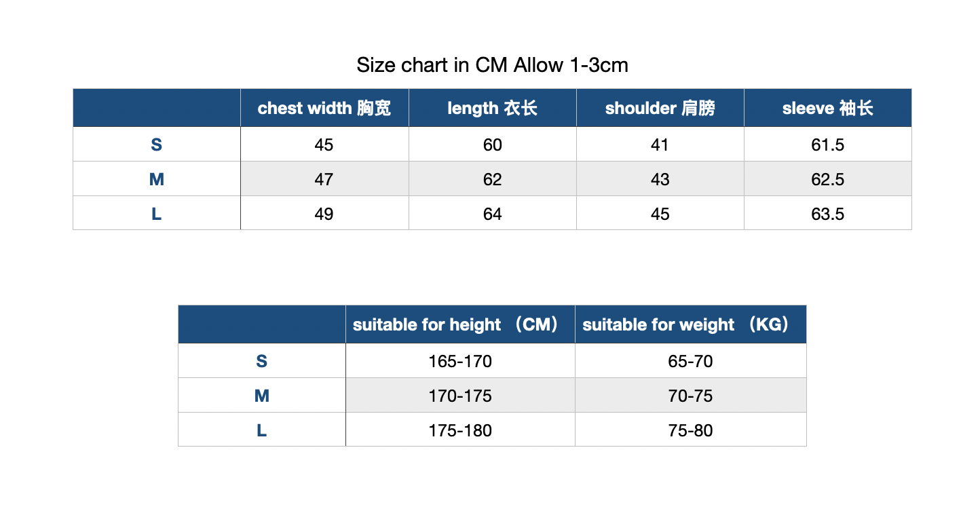The width and height of the screenshot is (980, 509).
Task: Select the L row label in bottom table
Action: (x=262, y=430)
